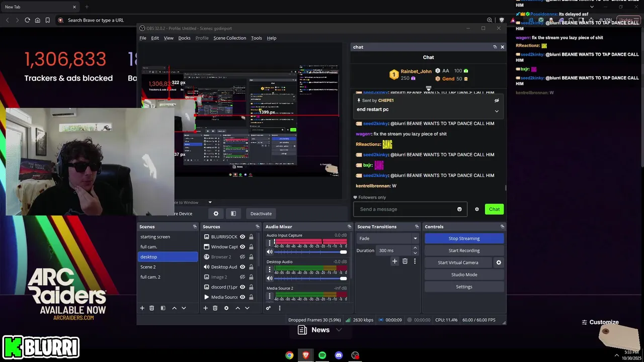Collapse the chat leaderboard handle
The image size is (644, 362).
tap(428, 88)
